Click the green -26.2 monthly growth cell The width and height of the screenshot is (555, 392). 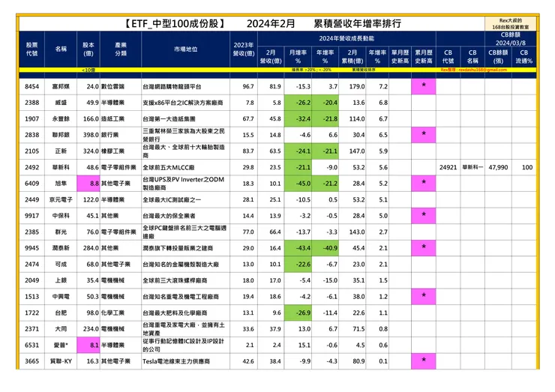click(x=298, y=103)
